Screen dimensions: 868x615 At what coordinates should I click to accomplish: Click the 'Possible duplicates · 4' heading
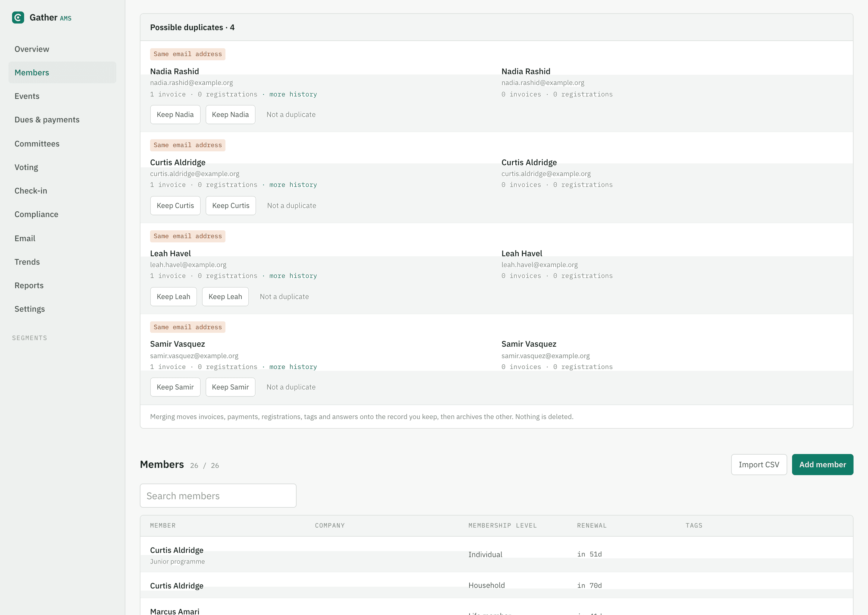(192, 27)
